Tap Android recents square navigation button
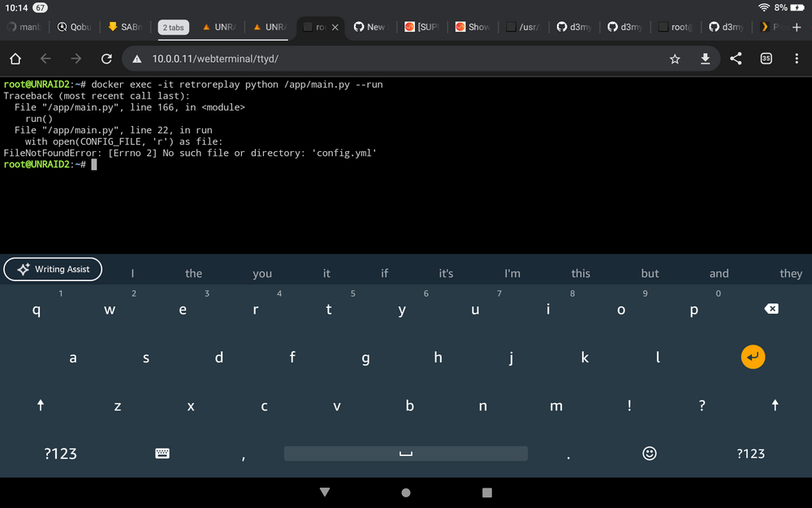 [x=486, y=493]
